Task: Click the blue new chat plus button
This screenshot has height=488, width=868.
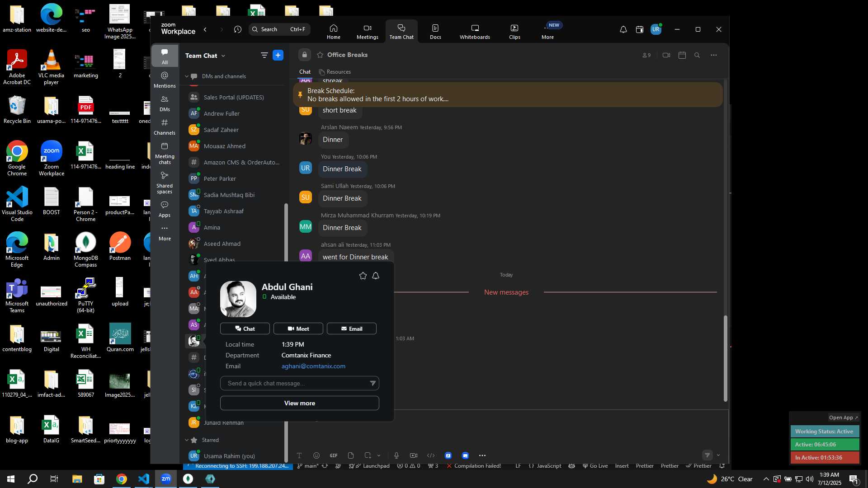Action: click(x=278, y=55)
